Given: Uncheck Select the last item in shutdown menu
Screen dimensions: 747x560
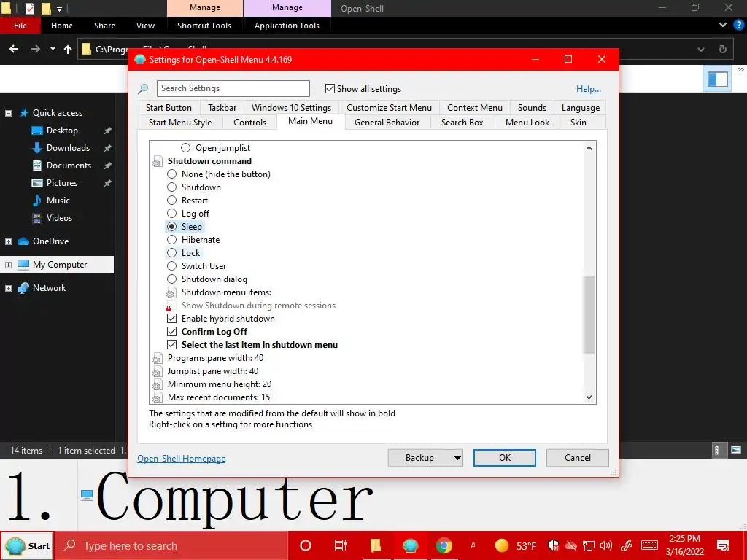Looking at the screenshot, I should coord(171,345).
